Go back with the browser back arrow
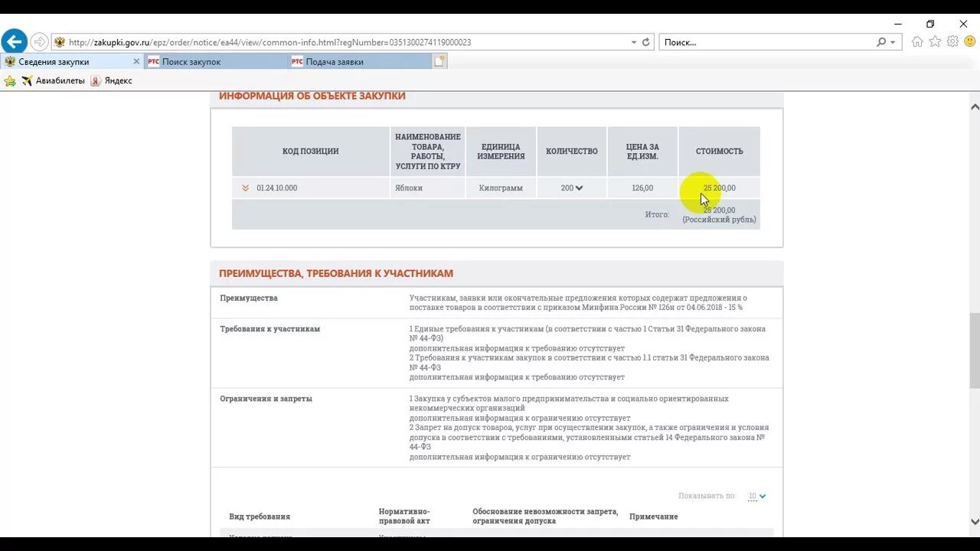 [15, 41]
